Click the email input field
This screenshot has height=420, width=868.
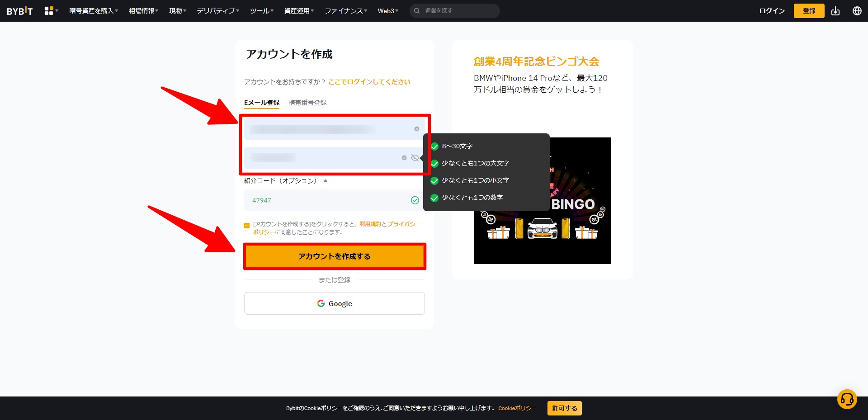[335, 129]
